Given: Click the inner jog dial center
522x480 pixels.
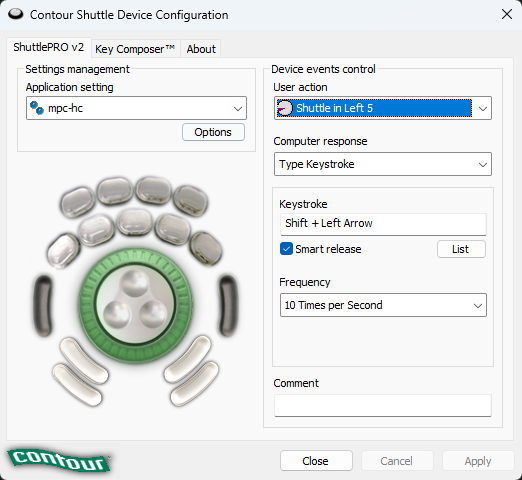Looking at the screenshot, I should (x=135, y=305).
